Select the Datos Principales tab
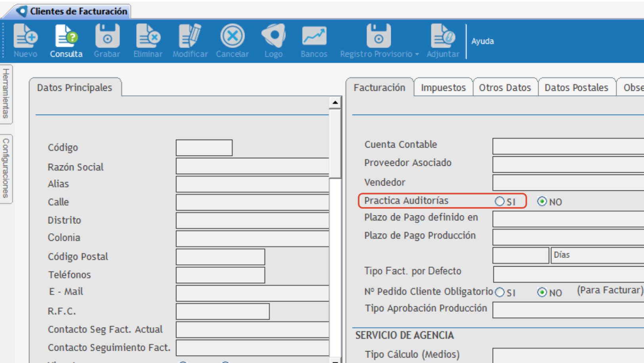Viewport: 644px width, 363px height. 75,87
